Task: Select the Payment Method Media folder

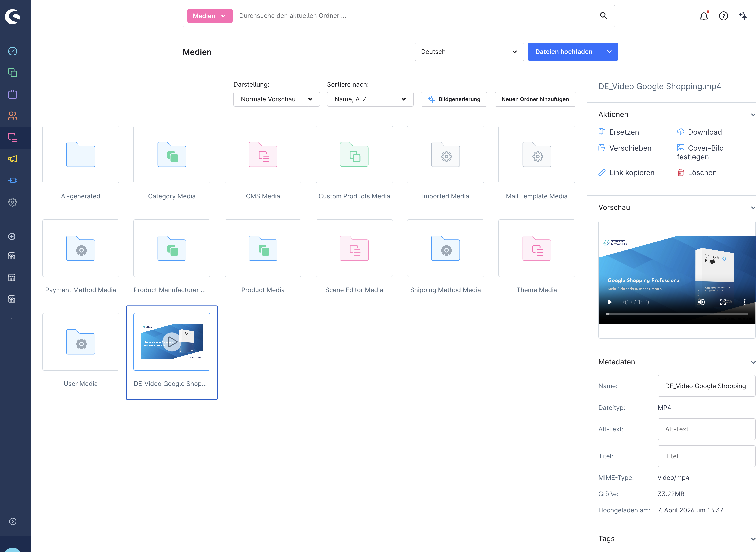Action: coord(81,248)
